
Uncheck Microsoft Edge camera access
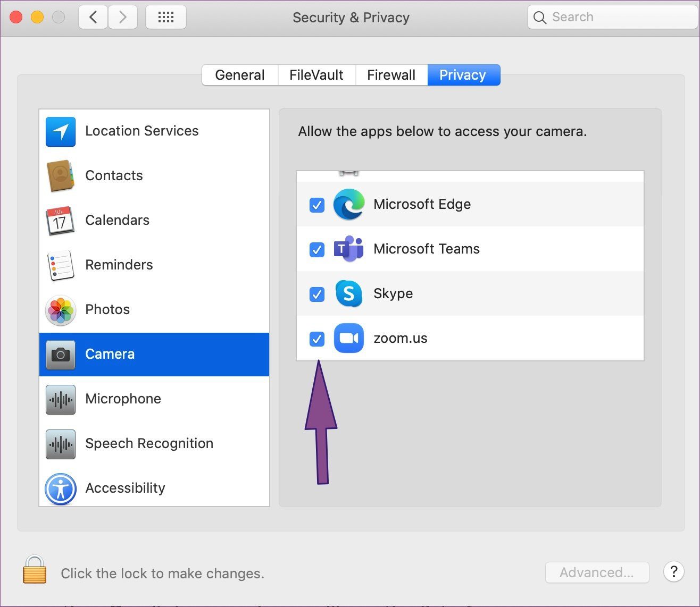click(x=317, y=205)
